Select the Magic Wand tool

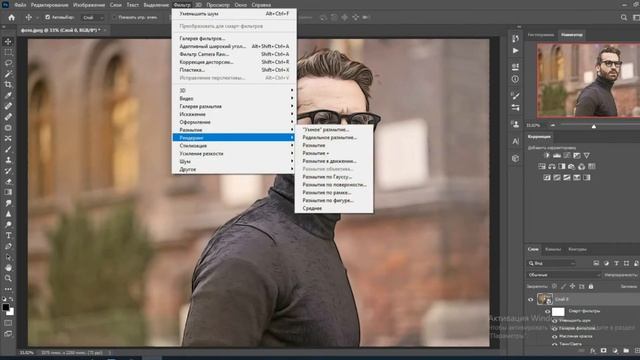8,74
